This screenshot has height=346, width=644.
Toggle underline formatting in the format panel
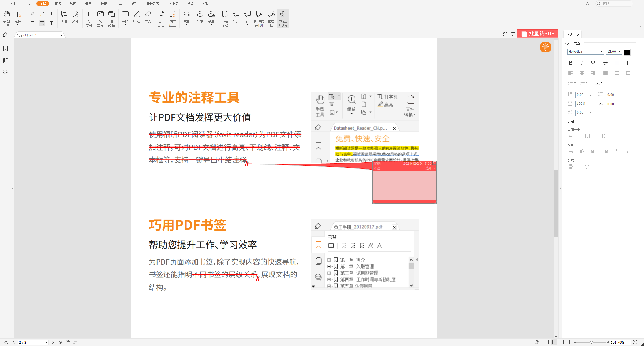pos(593,63)
